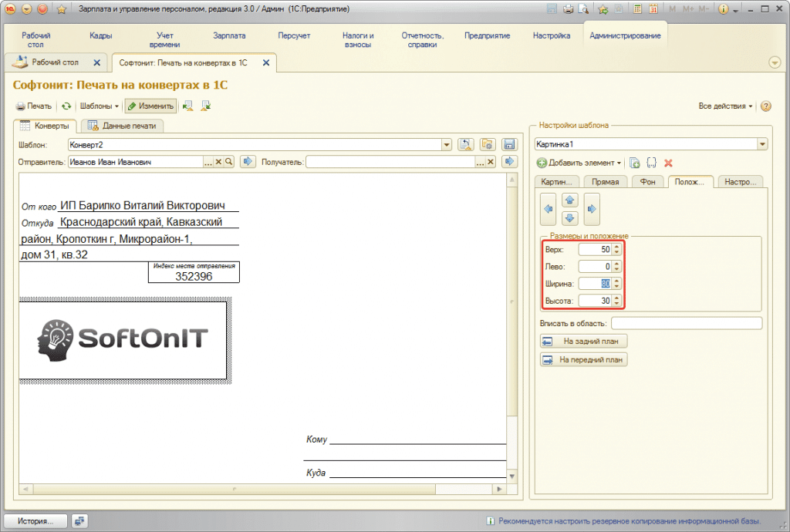Click the На передний план button
The height and width of the screenshot is (532, 790).
583,360
